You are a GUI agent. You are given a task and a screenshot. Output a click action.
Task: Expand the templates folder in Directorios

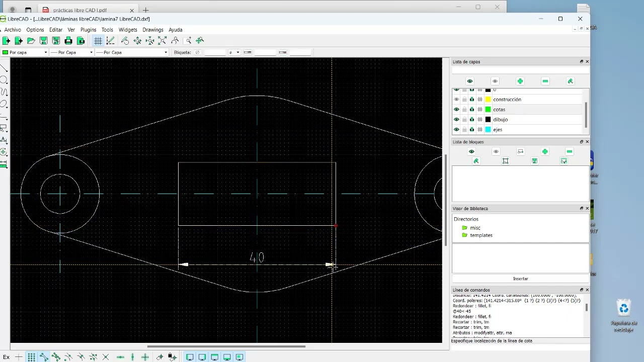pos(481,235)
